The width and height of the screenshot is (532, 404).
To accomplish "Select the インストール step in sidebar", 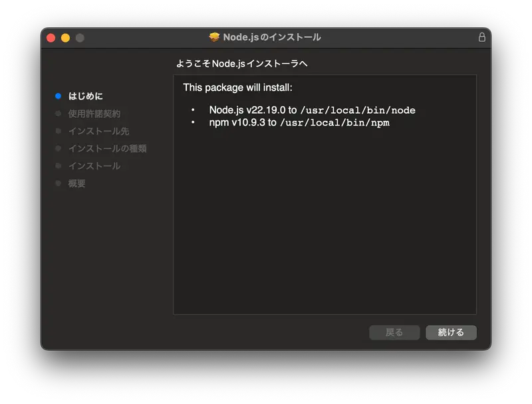I will [94, 166].
